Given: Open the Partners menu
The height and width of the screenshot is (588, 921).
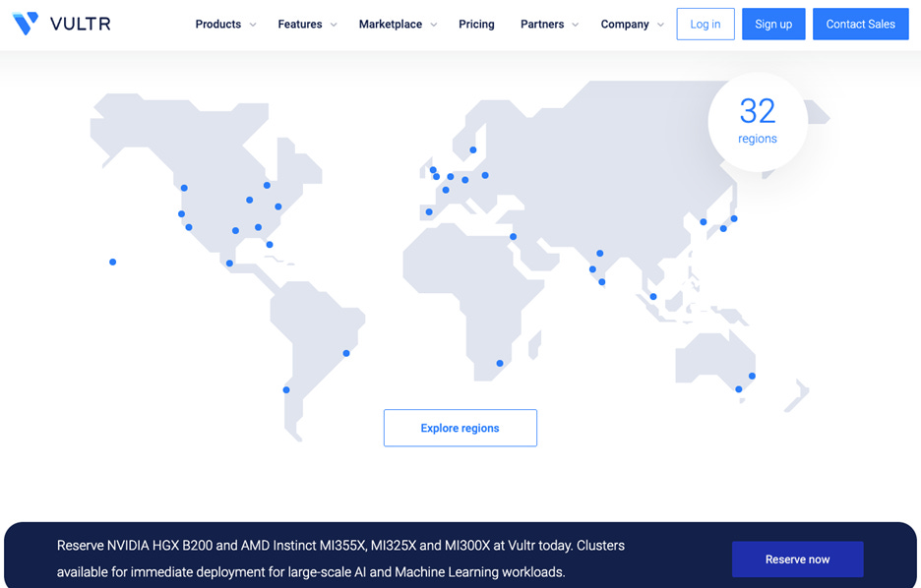Looking at the screenshot, I should point(542,24).
